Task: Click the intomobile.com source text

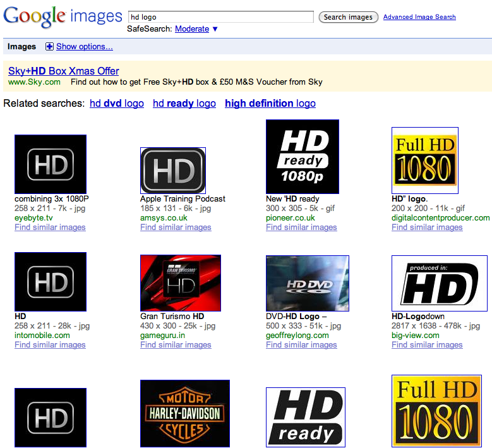Action: (42, 336)
